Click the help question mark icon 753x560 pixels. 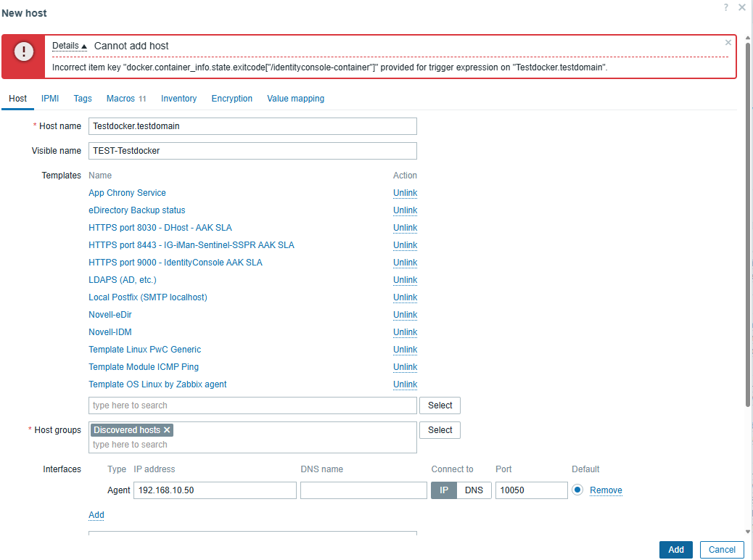tap(725, 7)
